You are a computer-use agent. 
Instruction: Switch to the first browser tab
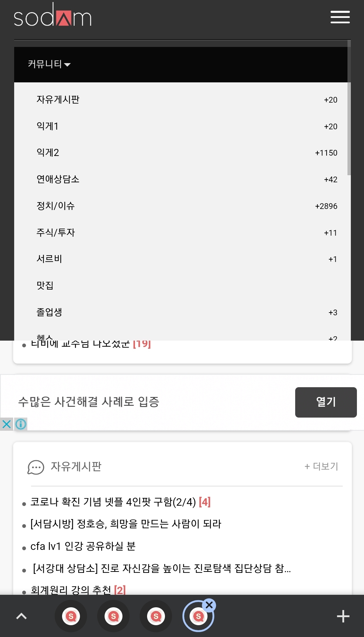point(71,616)
